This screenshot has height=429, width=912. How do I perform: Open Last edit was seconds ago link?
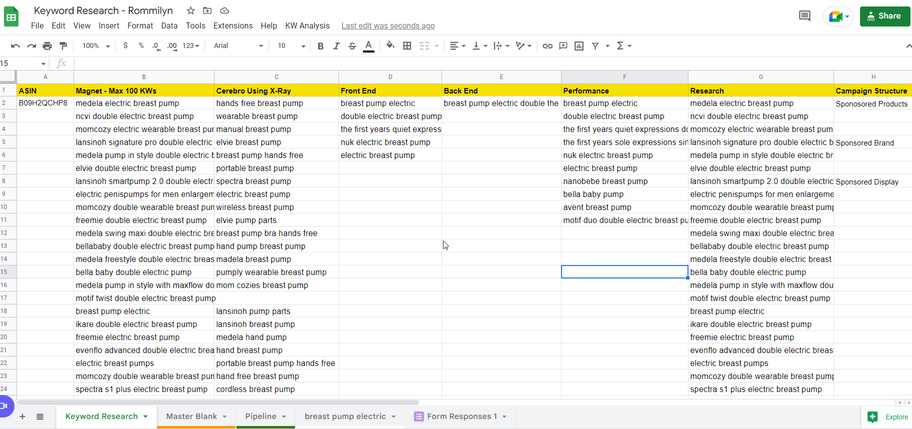pos(387,26)
